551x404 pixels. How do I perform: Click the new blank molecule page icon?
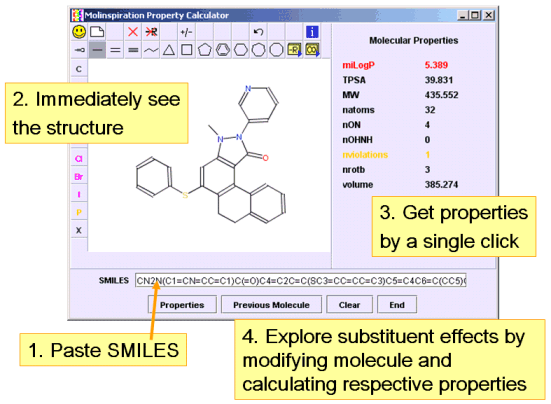click(97, 32)
